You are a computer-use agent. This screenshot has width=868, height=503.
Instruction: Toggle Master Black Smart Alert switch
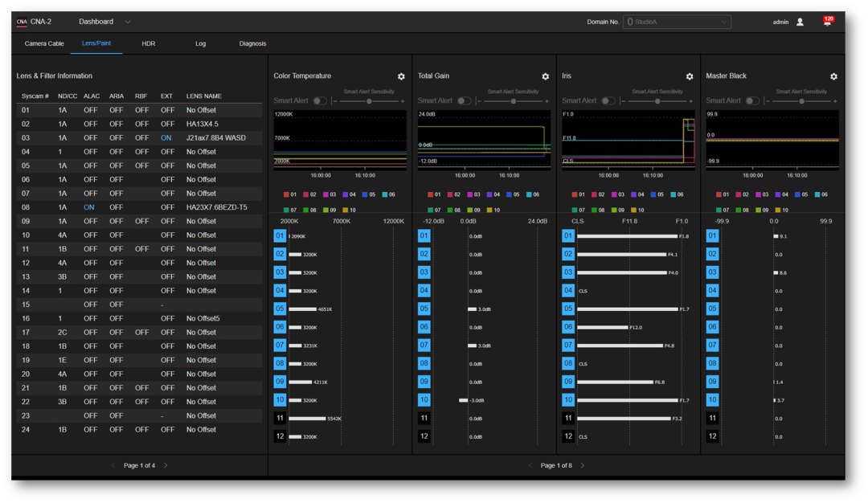point(752,100)
